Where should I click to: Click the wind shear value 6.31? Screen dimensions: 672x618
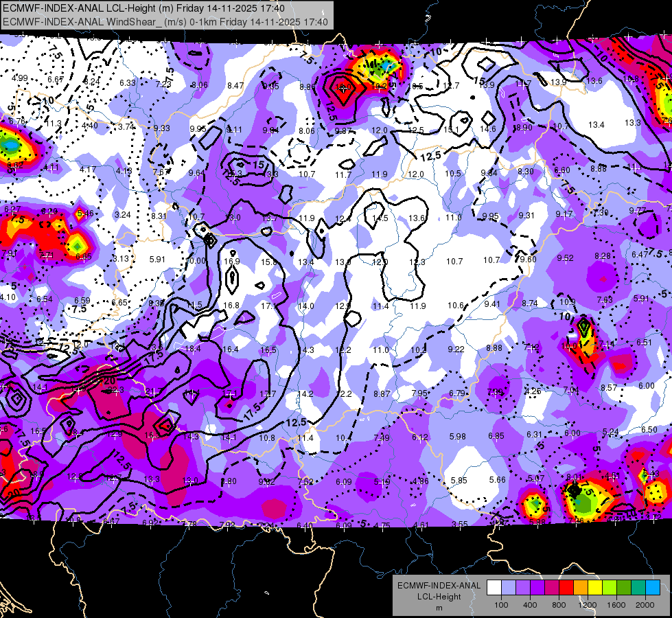pyautogui.click(x=535, y=435)
